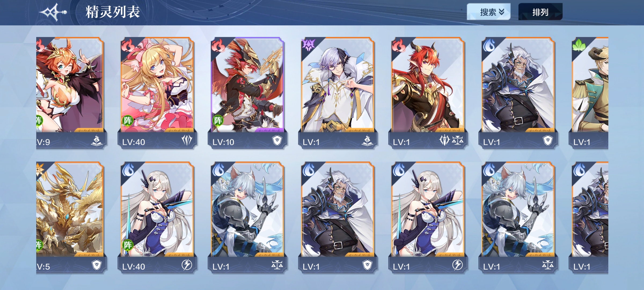Click the lightning class icon on LV:40 elf card
Screen dimensions: 644x290
187,265
